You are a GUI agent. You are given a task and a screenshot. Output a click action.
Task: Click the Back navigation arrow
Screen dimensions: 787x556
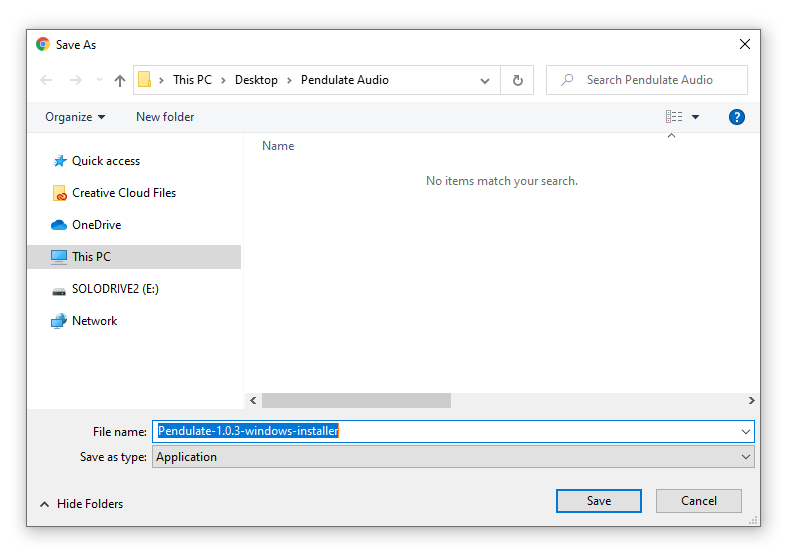click(46, 80)
